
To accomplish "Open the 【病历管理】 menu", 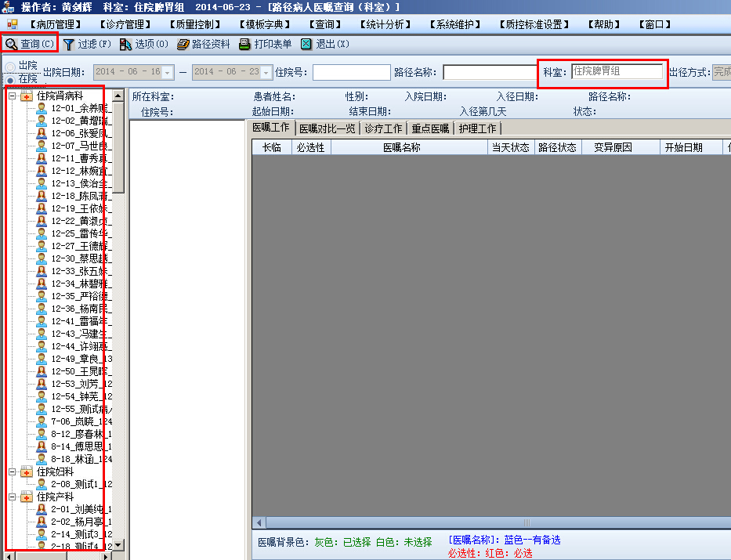I will pos(56,24).
